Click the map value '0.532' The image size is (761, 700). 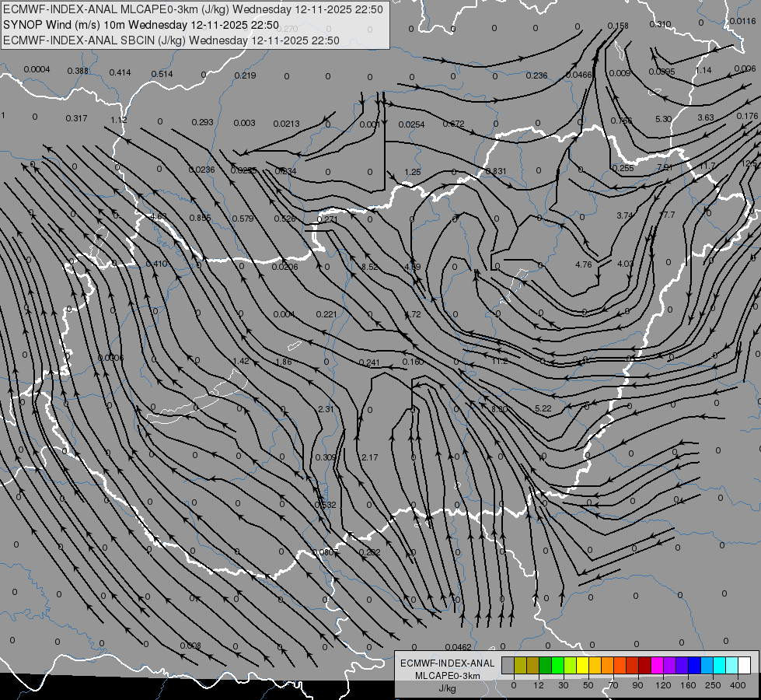325,505
